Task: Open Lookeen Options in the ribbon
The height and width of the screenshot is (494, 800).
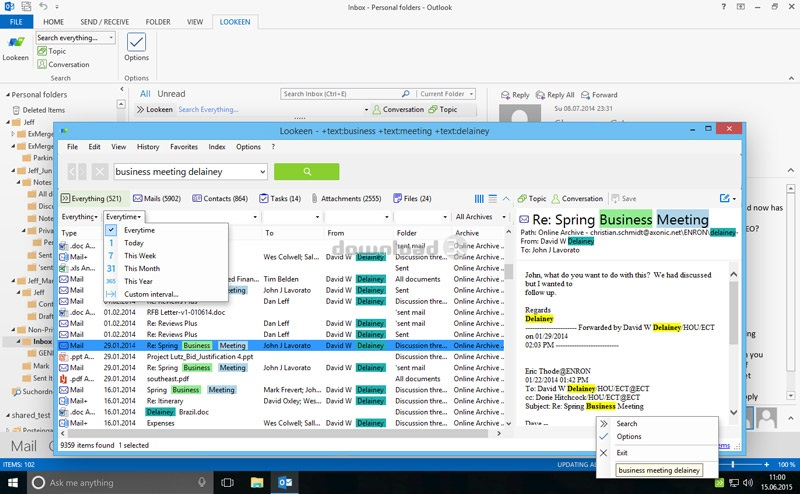Action: point(136,46)
